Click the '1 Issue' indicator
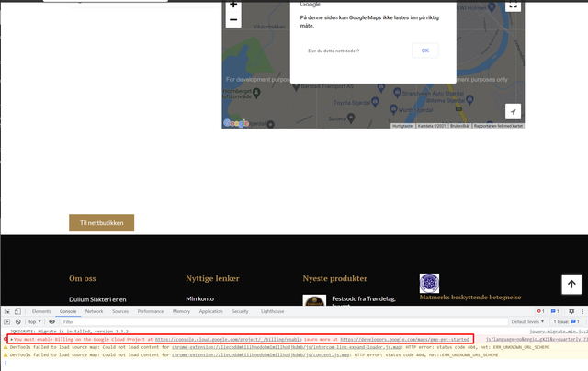 click(566, 322)
